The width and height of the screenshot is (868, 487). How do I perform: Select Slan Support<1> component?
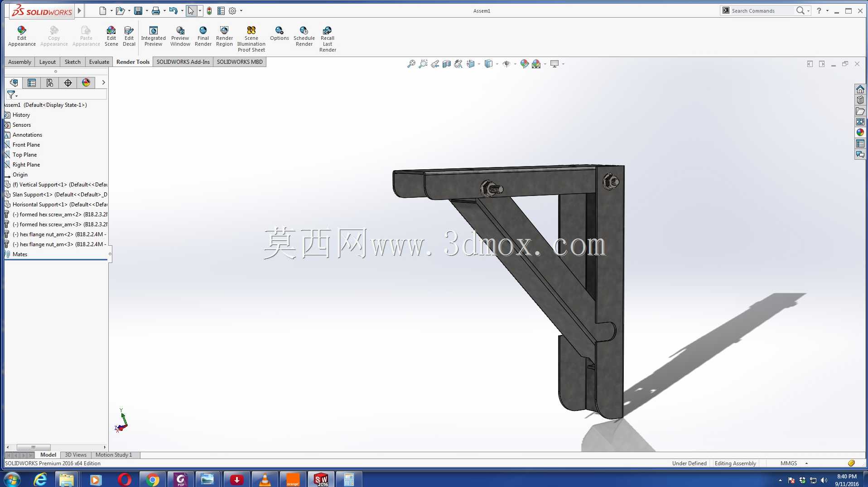(56, 195)
